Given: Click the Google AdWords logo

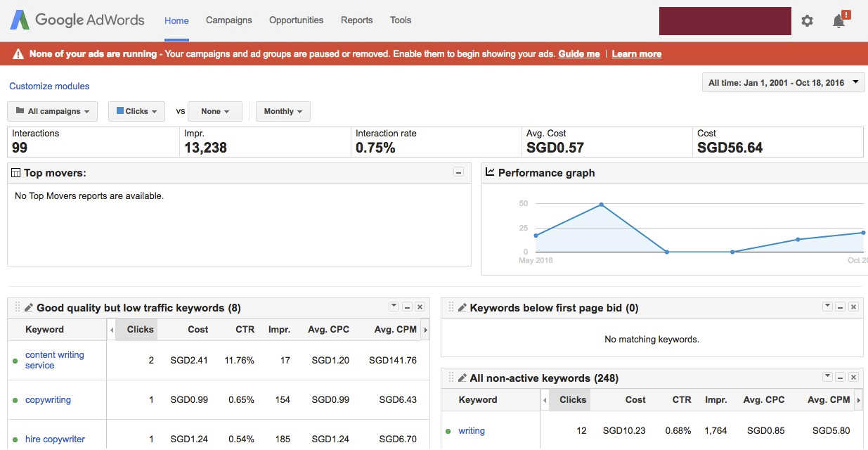Looking at the screenshot, I should pyautogui.click(x=77, y=20).
